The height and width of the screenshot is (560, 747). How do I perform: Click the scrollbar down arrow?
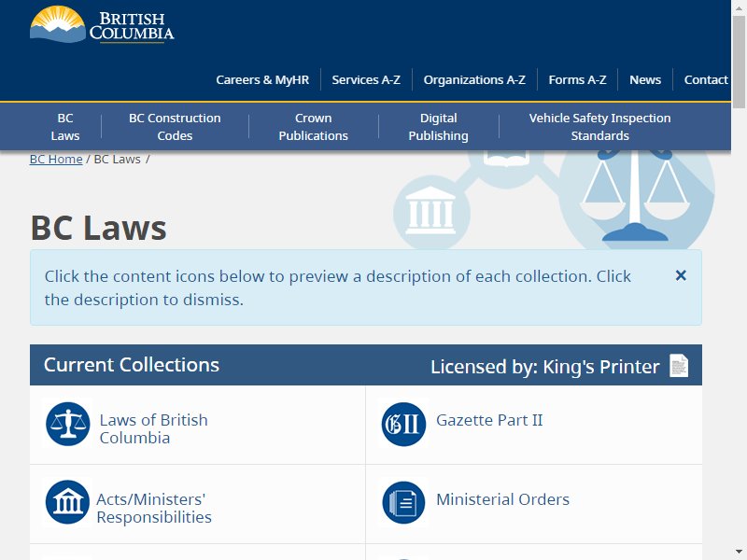tap(739, 553)
